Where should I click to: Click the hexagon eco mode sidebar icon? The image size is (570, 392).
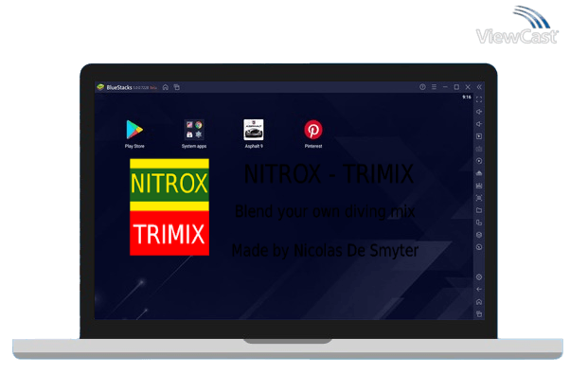[479, 235]
